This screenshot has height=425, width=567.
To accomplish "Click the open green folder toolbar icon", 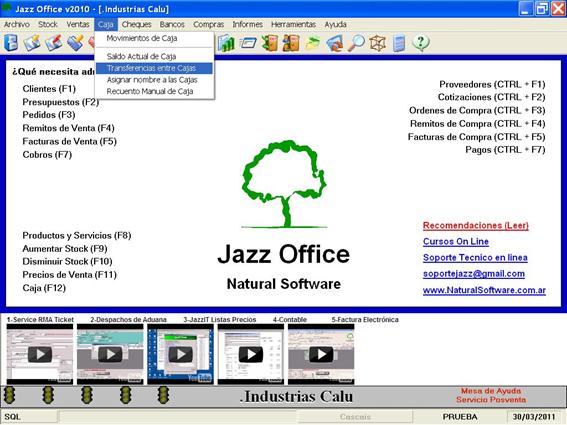I will pyautogui.click(x=312, y=43).
